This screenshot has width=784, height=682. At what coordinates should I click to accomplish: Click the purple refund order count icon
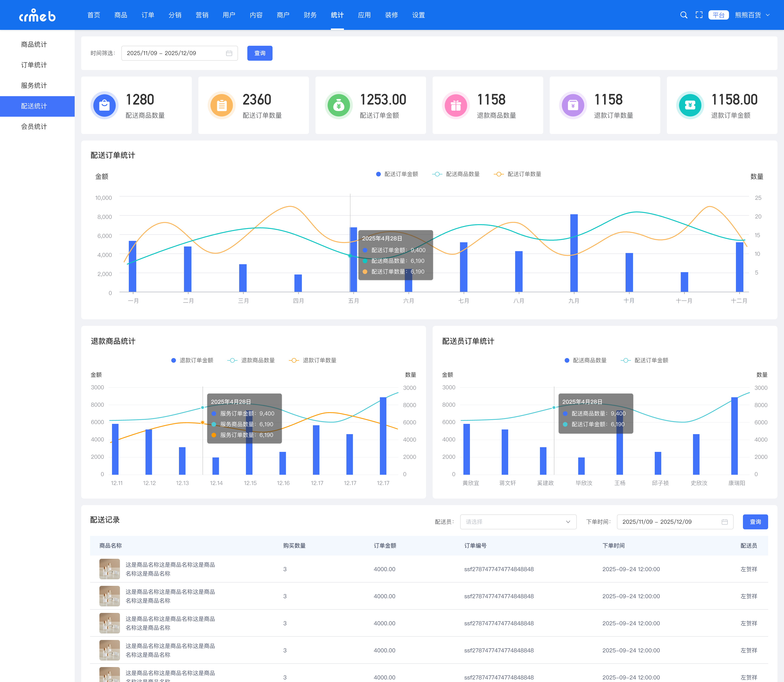pos(573,105)
